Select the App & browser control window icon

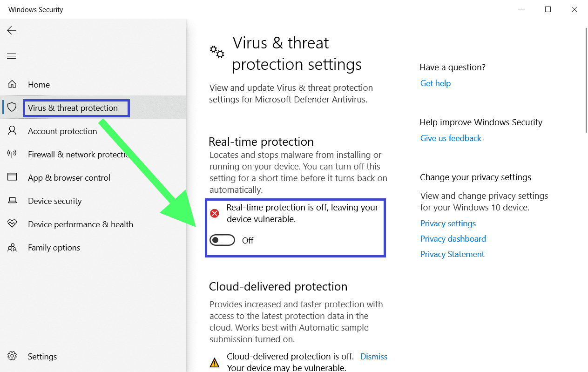(12, 177)
